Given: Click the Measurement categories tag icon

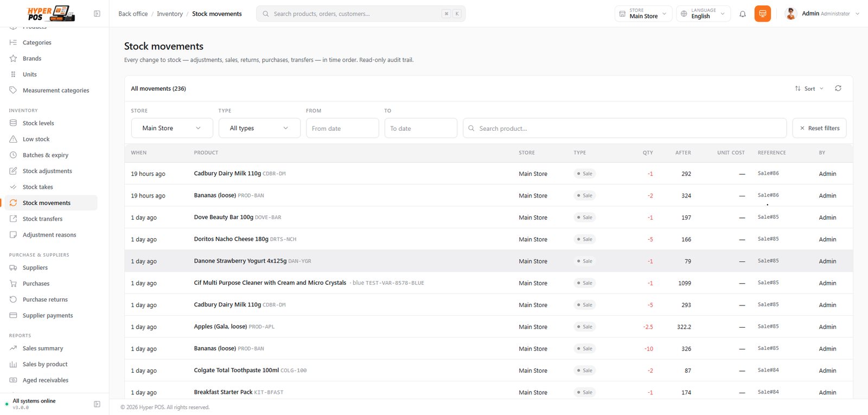Looking at the screenshot, I should (x=13, y=91).
